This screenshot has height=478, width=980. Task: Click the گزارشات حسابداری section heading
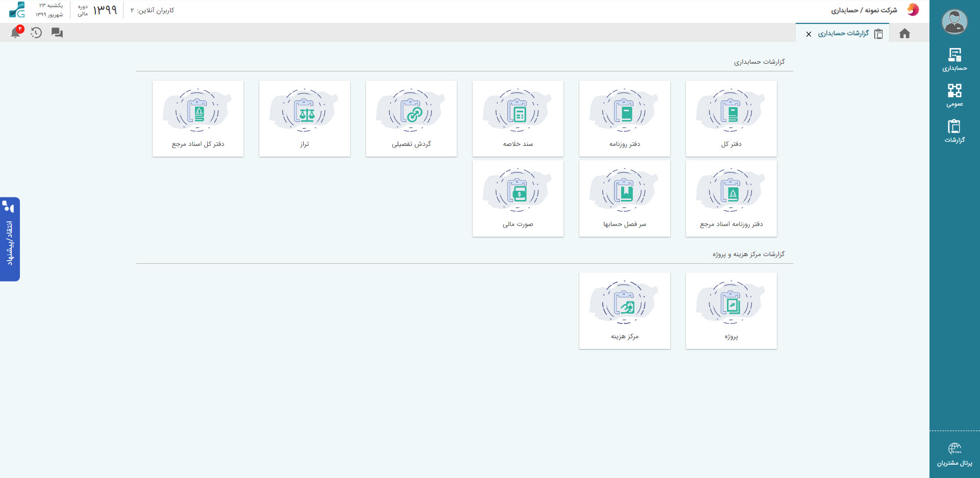point(759,62)
